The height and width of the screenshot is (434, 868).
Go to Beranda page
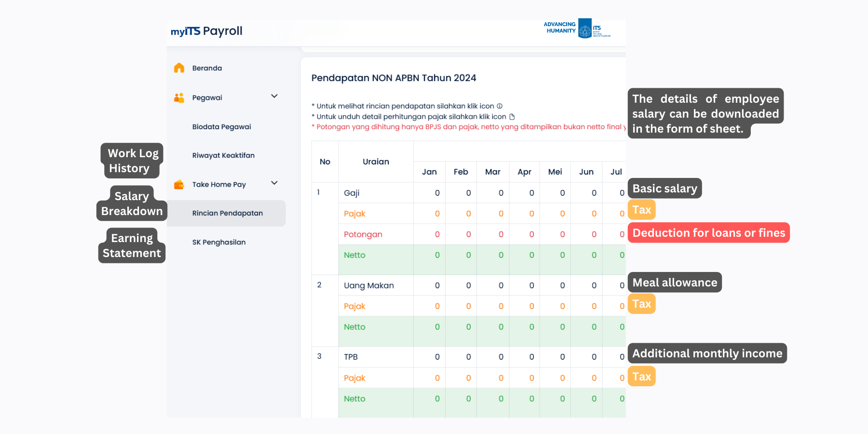(x=207, y=68)
